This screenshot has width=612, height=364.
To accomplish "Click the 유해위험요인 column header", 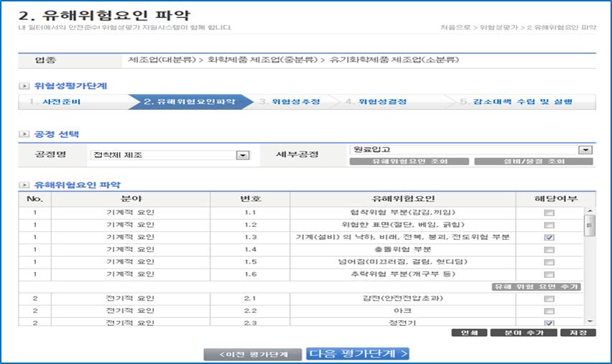I will (x=403, y=199).
